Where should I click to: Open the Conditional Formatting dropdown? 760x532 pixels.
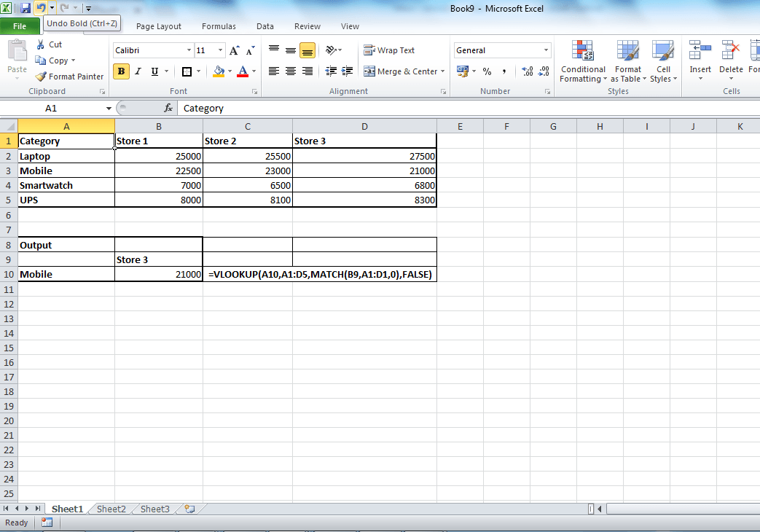click(x=583, y=62)
